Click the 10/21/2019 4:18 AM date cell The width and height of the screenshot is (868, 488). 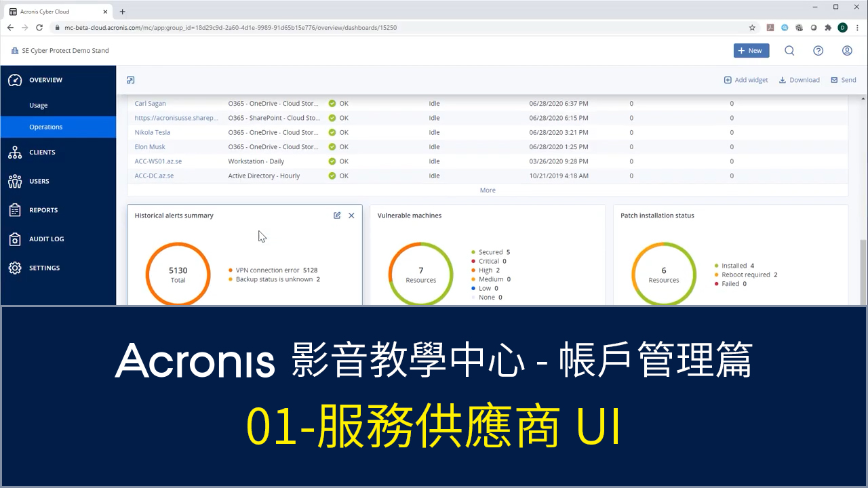coord(560,176)
